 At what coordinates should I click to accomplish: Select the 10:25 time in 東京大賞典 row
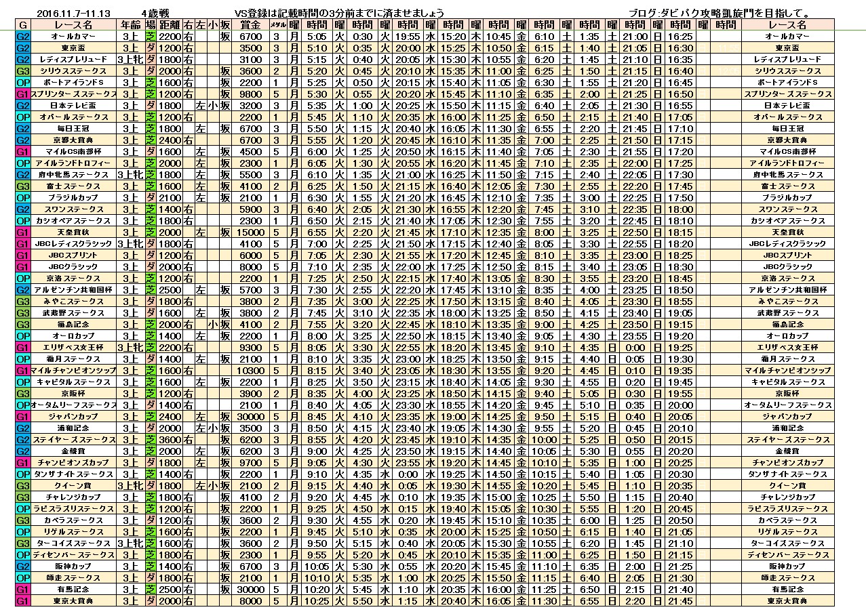[316, 600]
